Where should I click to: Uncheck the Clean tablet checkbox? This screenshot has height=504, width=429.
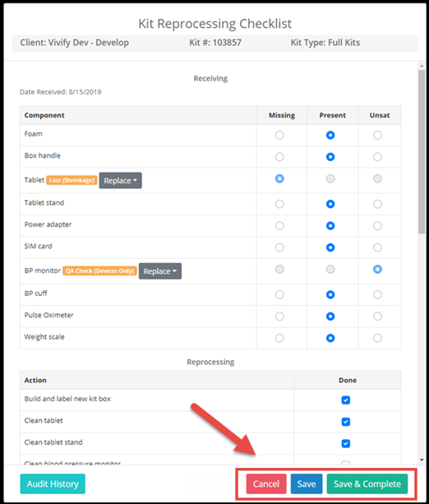pyautogui.click(x=346, y=422)
